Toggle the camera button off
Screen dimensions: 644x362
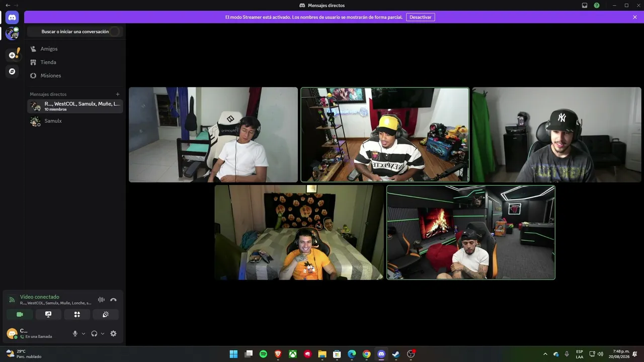20,314
